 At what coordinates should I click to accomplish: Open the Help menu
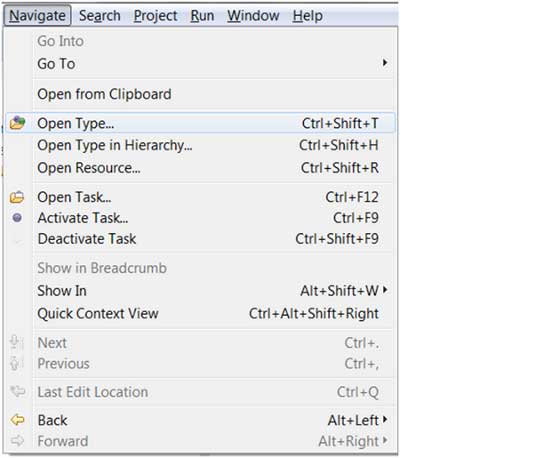point(308,15)
